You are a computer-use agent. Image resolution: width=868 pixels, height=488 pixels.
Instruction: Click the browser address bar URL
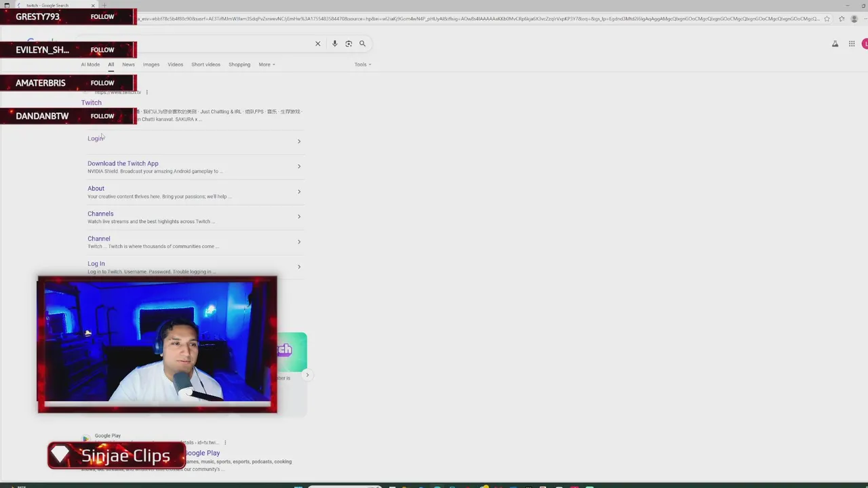click(x=478, y=19)
